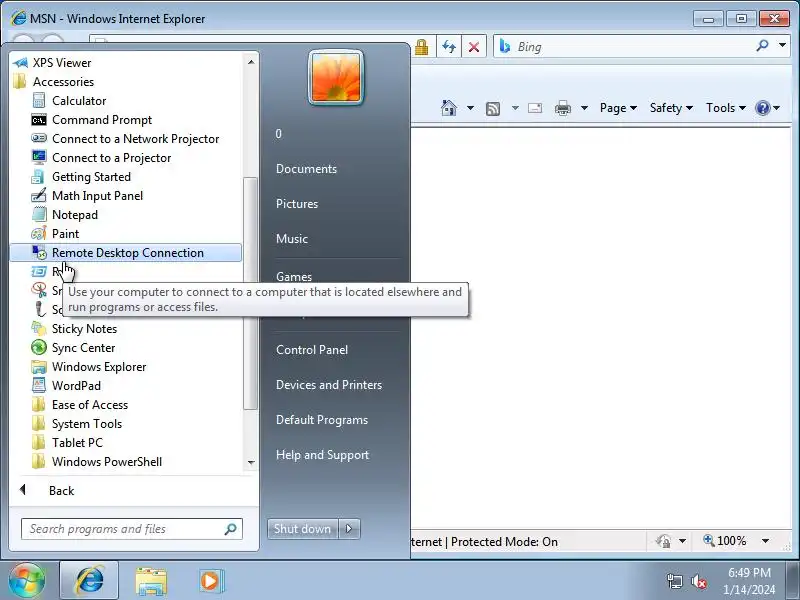Click the Windows Start orb
Viewport: 800px width, 600px height.
(27, 580)
